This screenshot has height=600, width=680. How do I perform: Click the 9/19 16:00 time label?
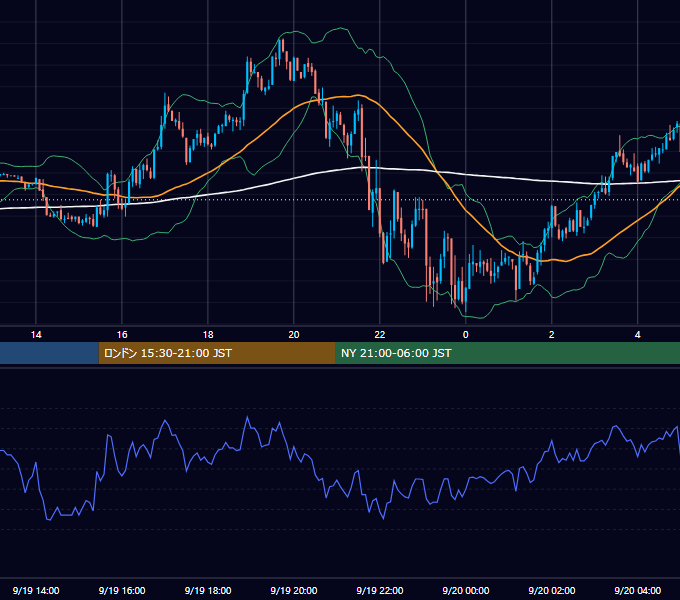click(x=122, y=590)
